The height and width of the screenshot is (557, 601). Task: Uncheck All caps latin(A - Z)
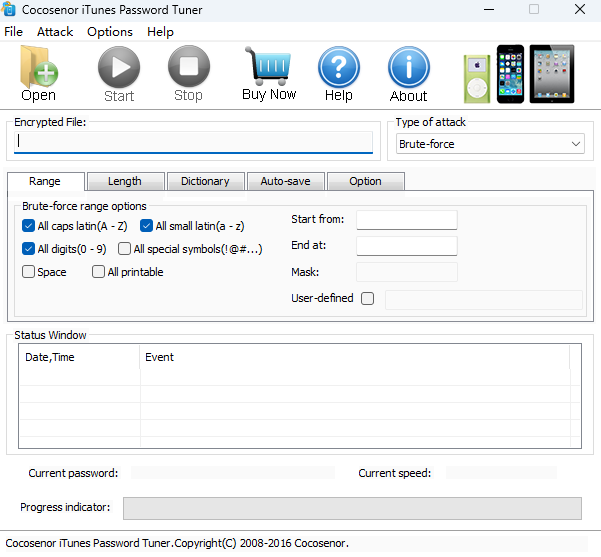[28, 226]
